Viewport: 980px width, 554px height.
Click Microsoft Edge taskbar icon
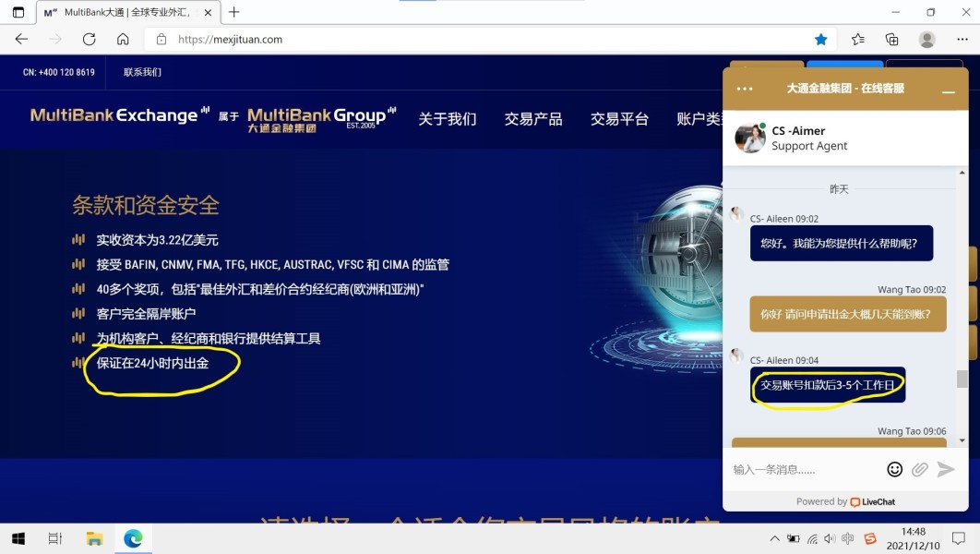133,538
